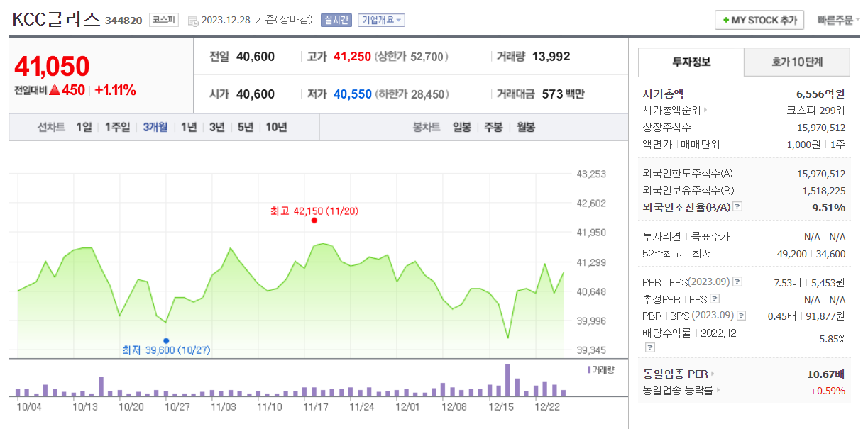This screenshot has height=429, width=868.
Task: Click the 시가총액 value 6,556억원
Action: 820,93
